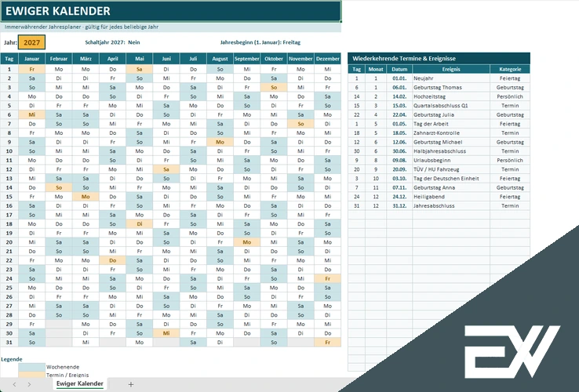Select the Quartalsabschluss Q1 event cell
Screen dimensions: 579x392
[451, 106]
